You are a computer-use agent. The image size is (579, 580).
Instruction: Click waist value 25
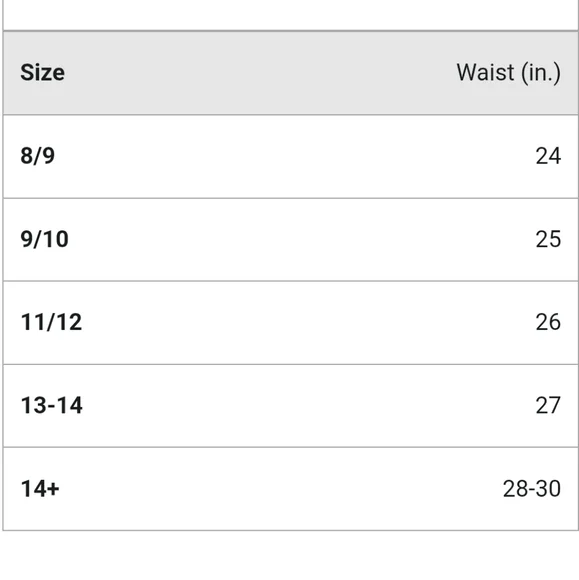tap(548, 239)
